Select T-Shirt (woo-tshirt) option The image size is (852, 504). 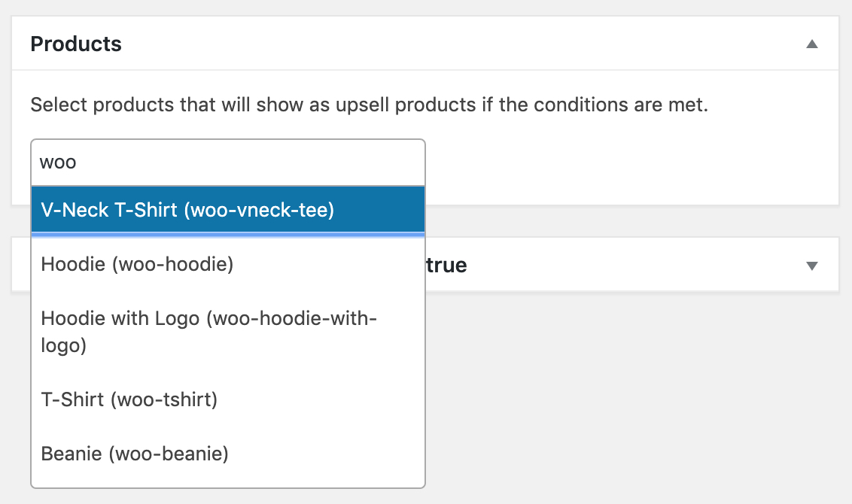pyautogui.click(x=128, y=399)
